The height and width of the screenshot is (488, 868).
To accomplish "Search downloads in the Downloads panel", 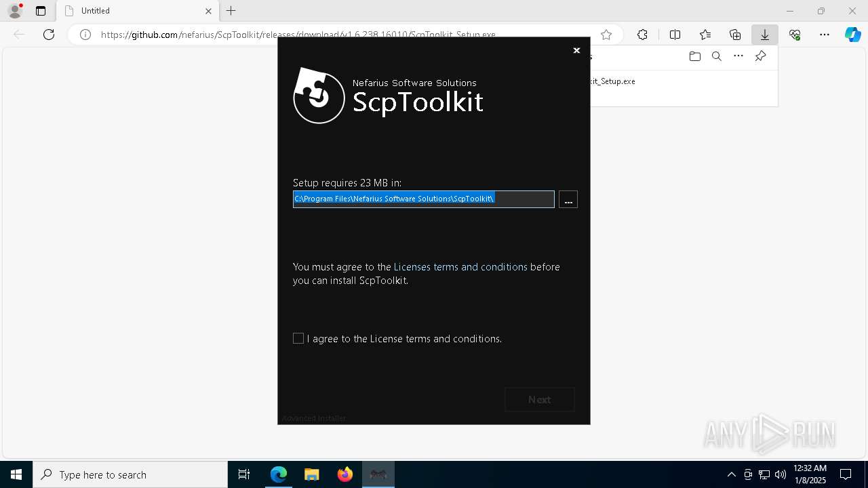I will coord(716,56).
